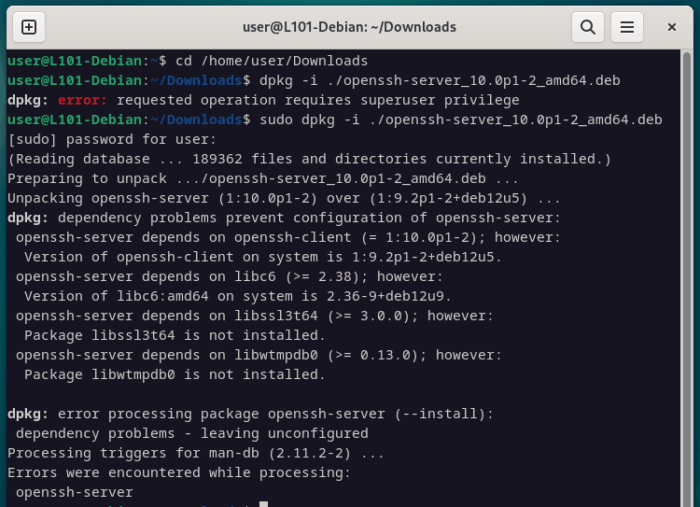Click 'Version of openssh-client on system' line
This screenshot has height=507, width=700.
[263, 257]
